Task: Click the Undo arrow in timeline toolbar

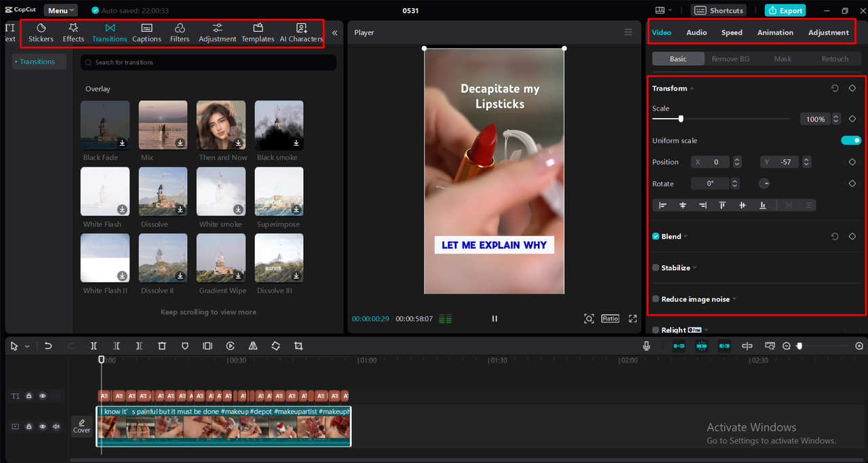Action: (x=48, y=346)
